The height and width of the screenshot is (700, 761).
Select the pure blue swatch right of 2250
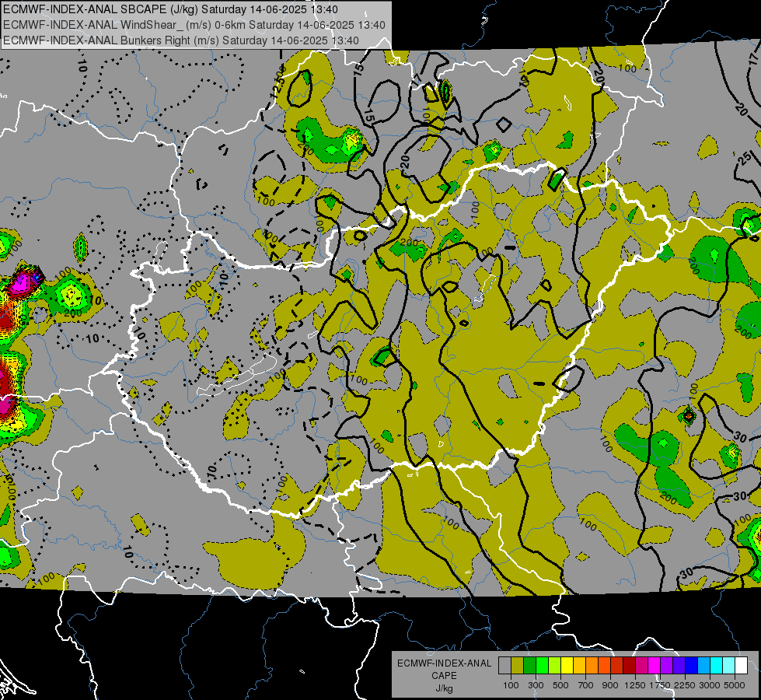point(692,665)
